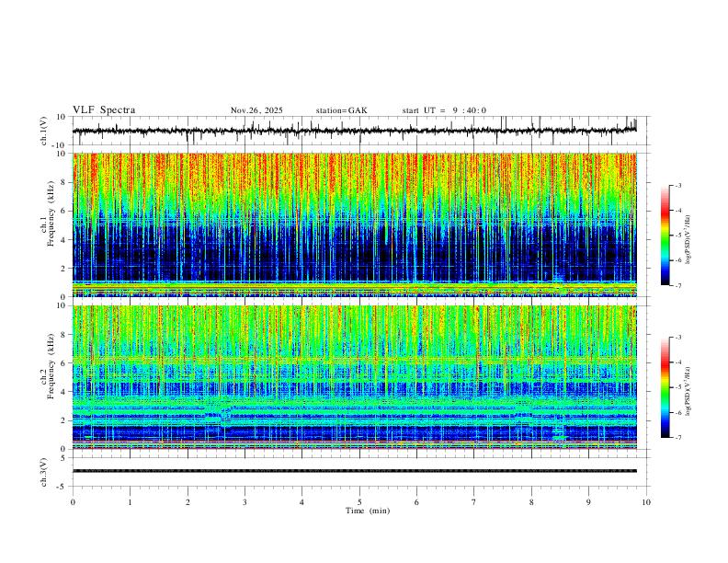Click time axis tick label "9"

click(588, 502)
